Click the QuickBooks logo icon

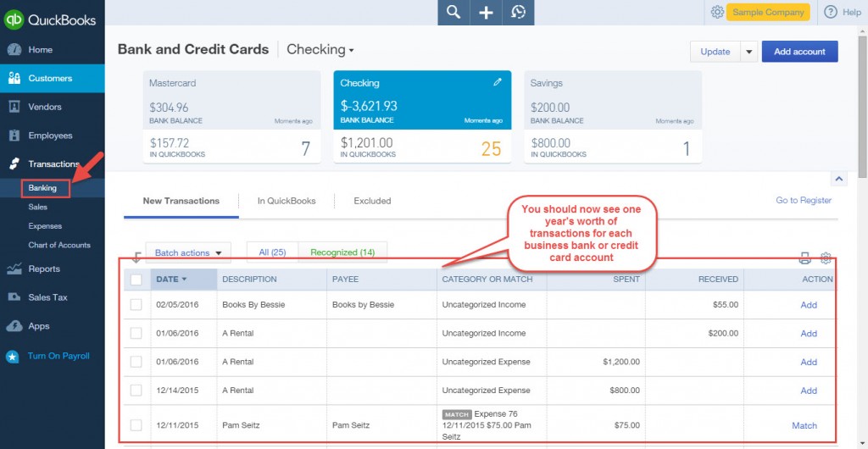[x=14, y=19]
